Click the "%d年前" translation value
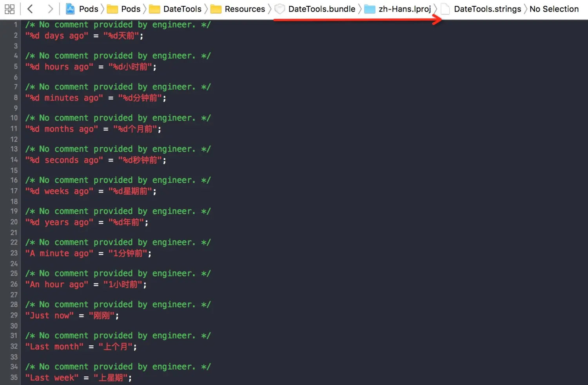This screenshot has width=588, height=385. tap(126, 222)
